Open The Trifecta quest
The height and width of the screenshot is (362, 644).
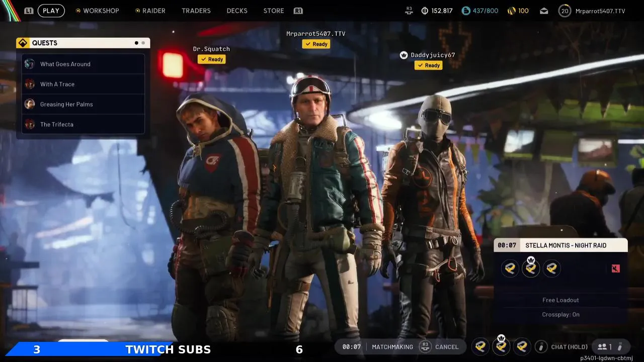tap(83, 124)
